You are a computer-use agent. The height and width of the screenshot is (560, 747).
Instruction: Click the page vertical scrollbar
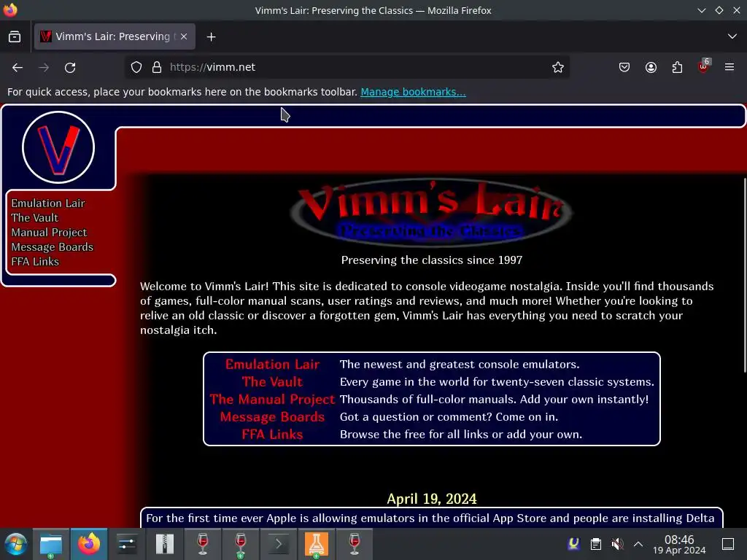tap(745, 275)
